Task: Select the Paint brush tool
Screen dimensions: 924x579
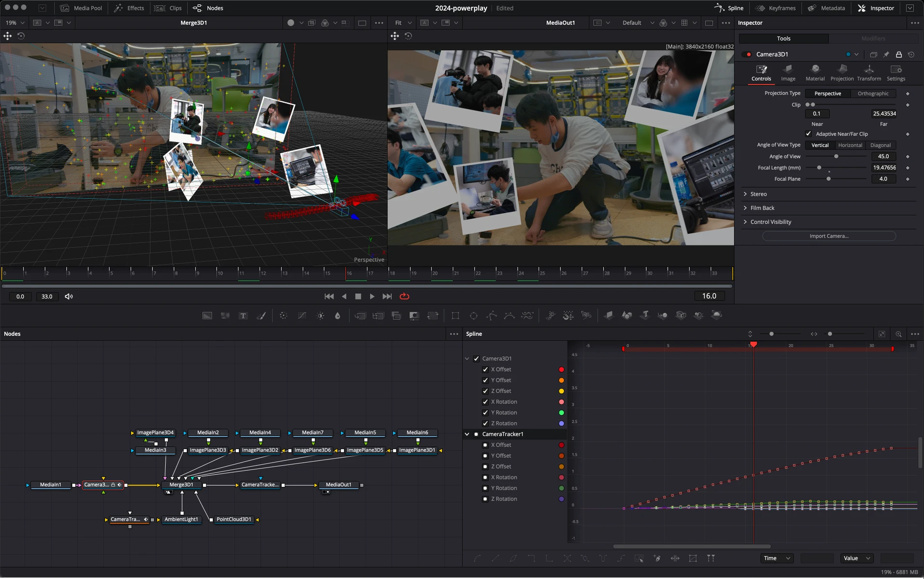Action: point(261,316)
